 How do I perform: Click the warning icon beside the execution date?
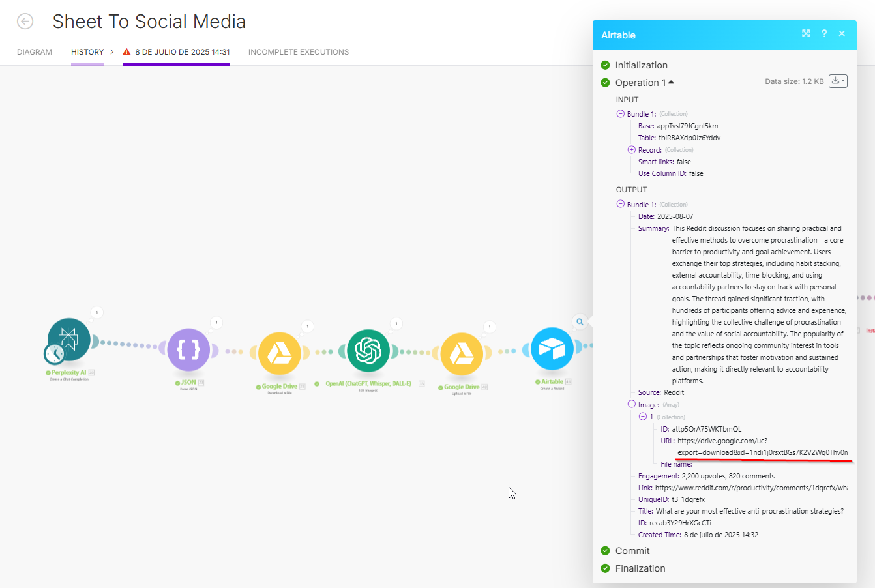coord(126,52)
